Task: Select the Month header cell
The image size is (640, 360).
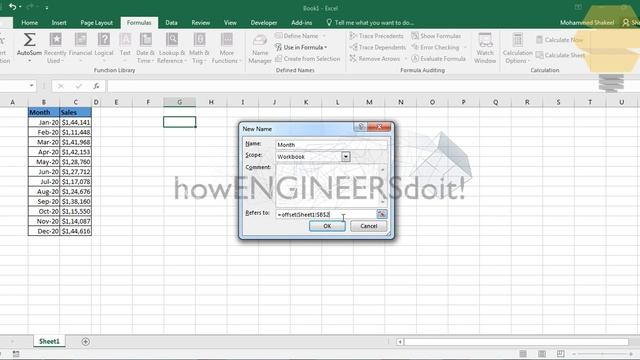Action: click(44, 112)
